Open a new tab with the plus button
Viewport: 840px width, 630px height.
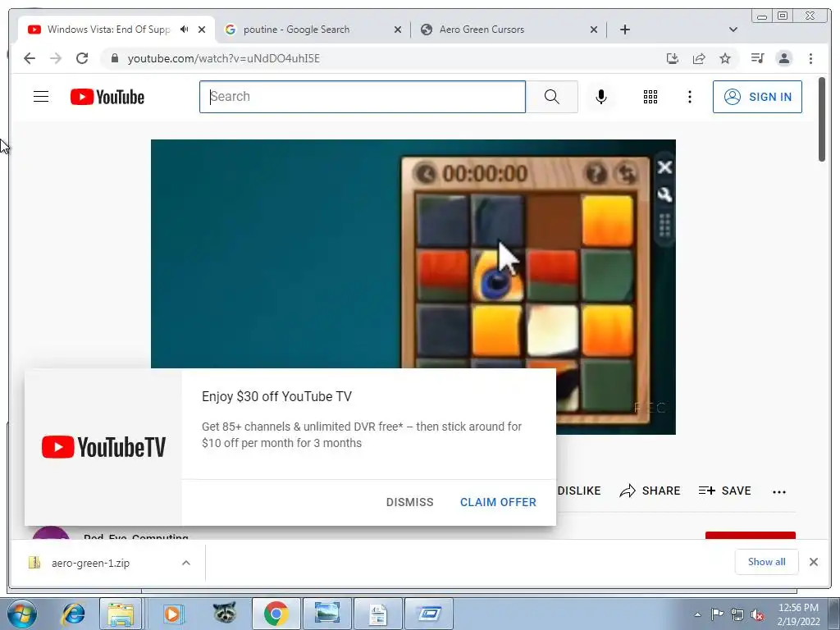(624, 30)
